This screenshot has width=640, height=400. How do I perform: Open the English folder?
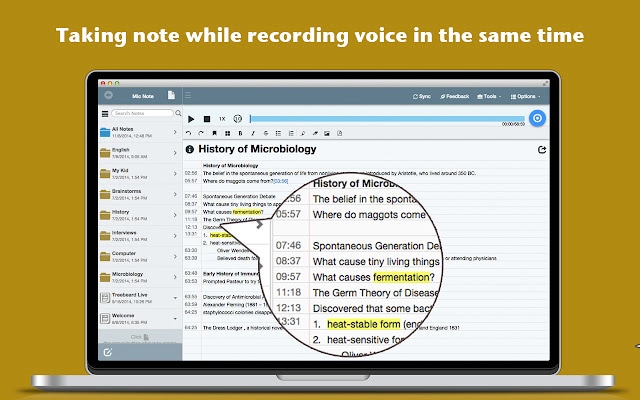140,153
